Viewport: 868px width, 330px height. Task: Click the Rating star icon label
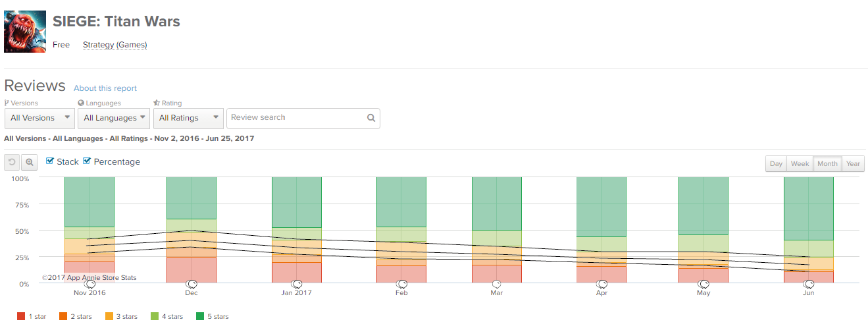click(168, 103)
